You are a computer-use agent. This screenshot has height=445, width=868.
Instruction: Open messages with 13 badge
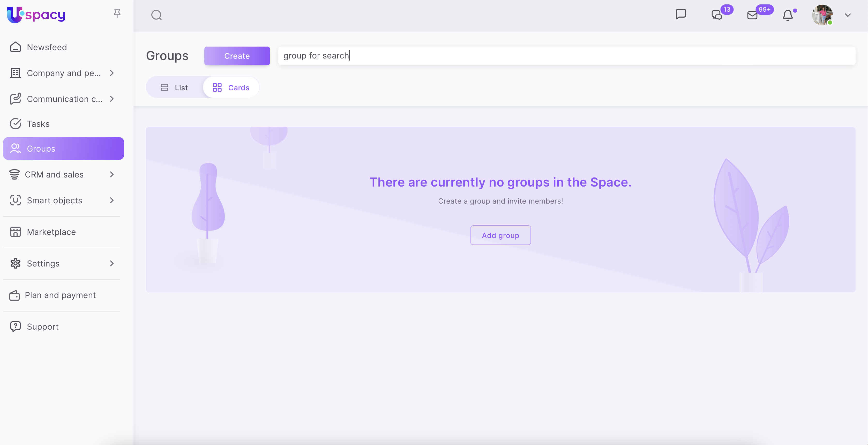click(717, 15)
